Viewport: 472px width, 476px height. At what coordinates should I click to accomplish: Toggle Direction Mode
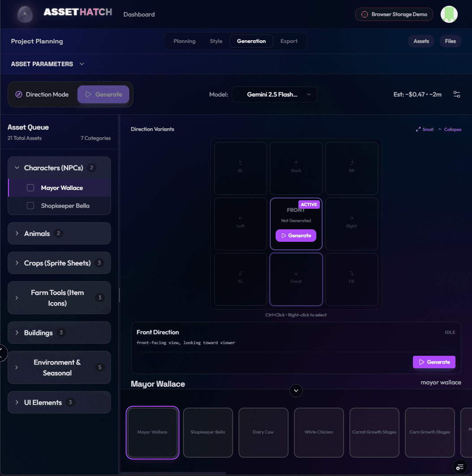click(43, 94)
